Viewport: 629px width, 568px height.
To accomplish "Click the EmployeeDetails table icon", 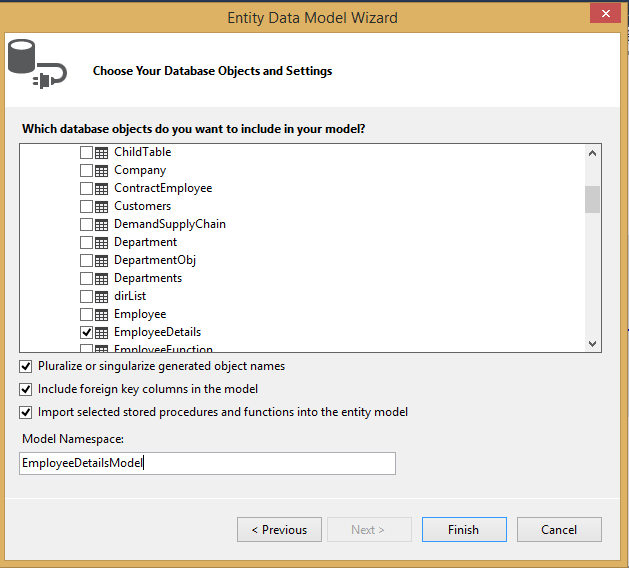I will [101, 333].
